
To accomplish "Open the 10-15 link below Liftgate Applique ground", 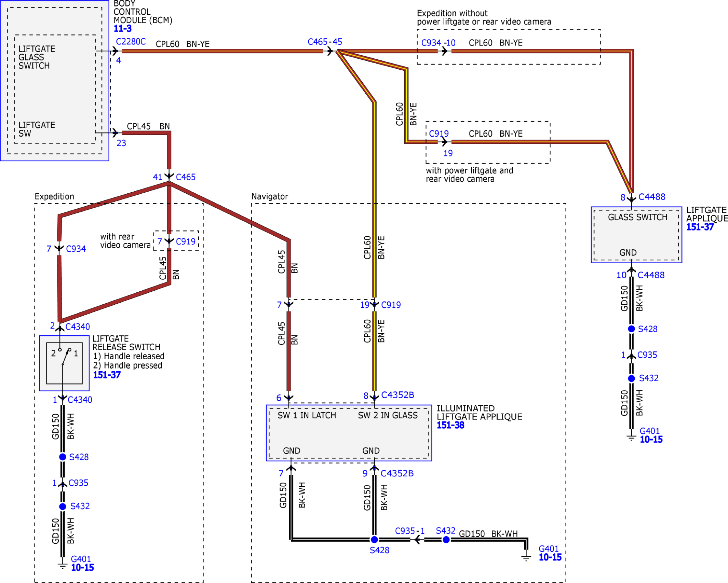I will click(651, 440).
